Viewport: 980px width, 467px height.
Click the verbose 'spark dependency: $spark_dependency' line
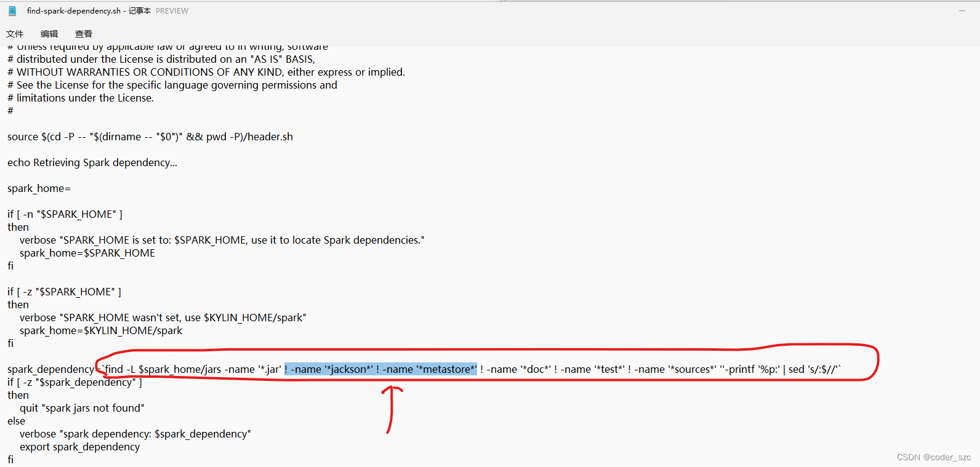(135, 434)
